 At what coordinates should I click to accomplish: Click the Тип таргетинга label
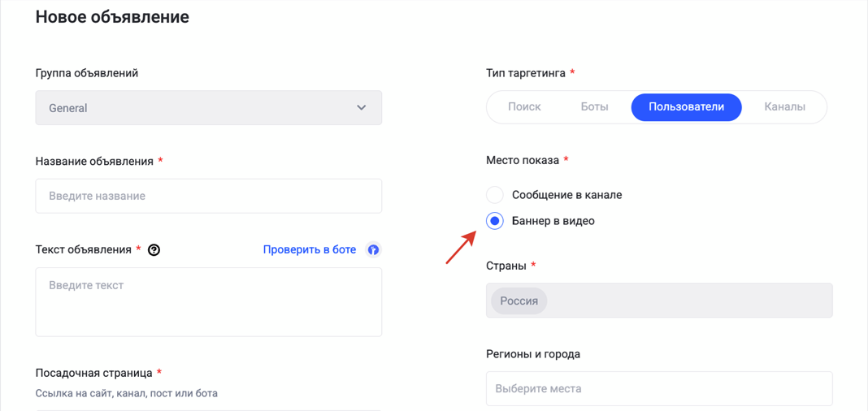(526, 73)
